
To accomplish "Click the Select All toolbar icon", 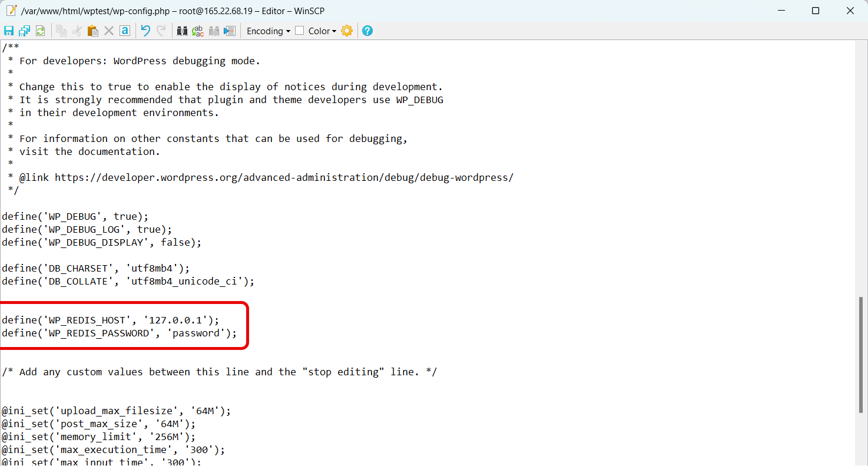I will tap(125, 31).
